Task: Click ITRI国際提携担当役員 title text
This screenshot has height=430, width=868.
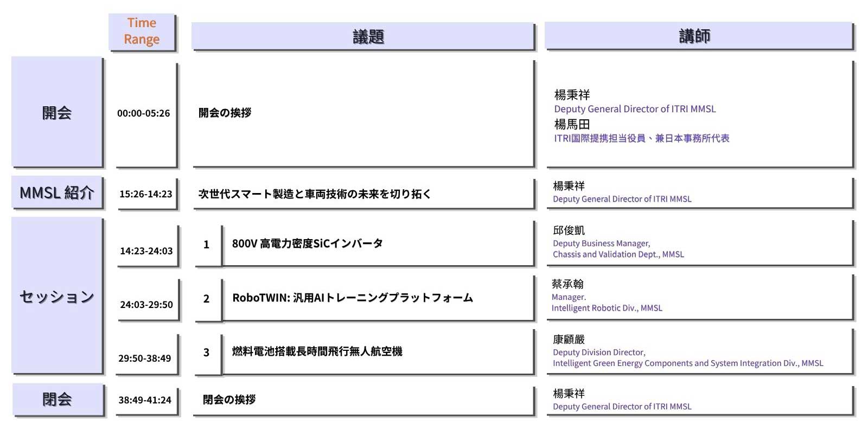Action: click(642, 138)
